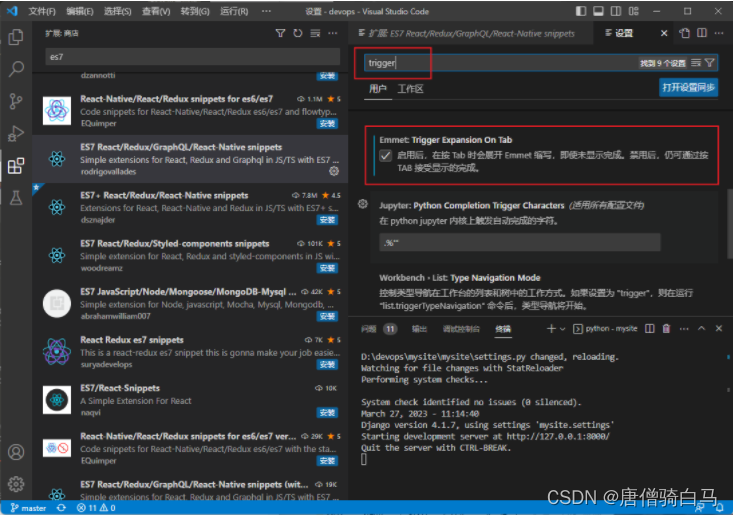Image resolution: width=733 pixels, height=517 pixels.
Task: Open the Explorer view in activity bar
Action: [x=16, y=37]
